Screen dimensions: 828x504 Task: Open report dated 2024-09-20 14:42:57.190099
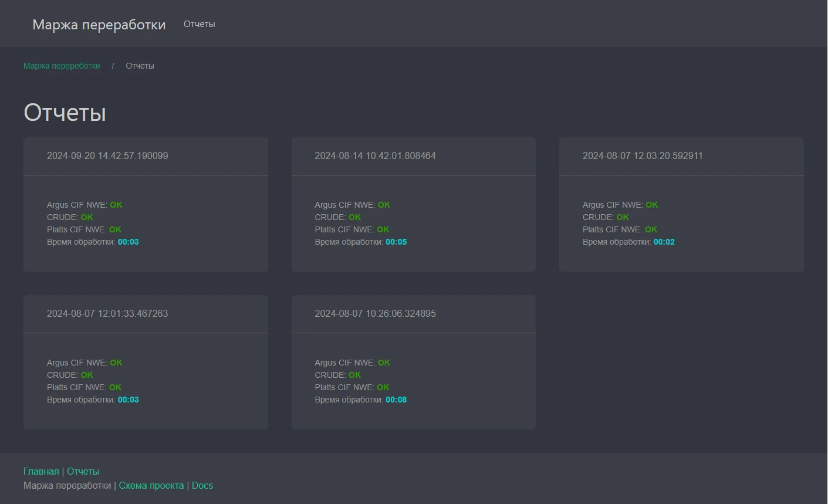point(107,156)
